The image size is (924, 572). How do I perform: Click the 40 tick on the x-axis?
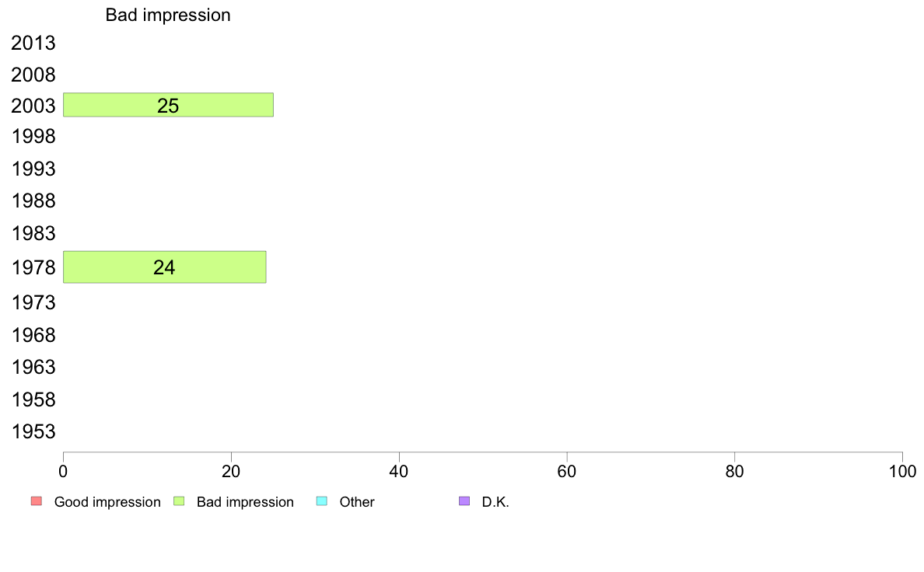(399, 471)
